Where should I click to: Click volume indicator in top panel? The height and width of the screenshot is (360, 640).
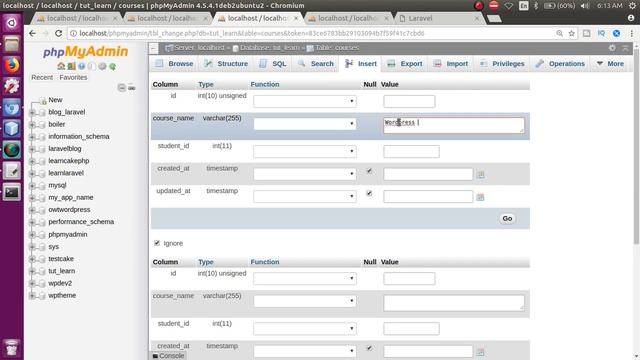pos(585,6)
